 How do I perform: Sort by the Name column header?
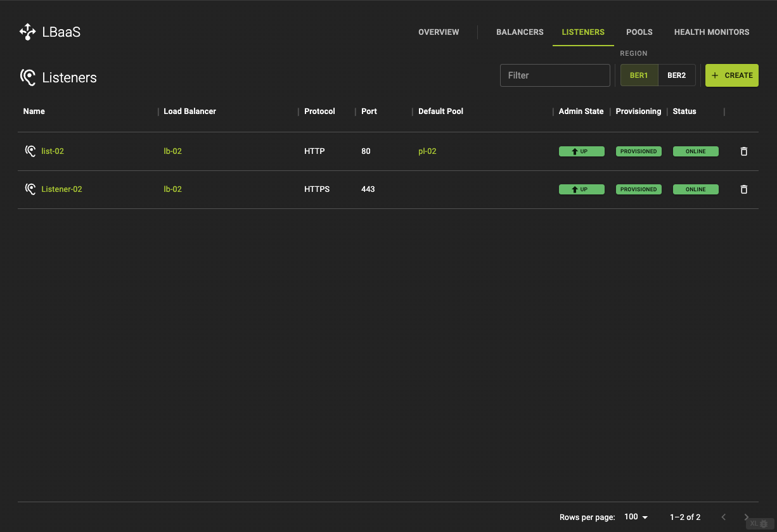[x=34, y=111]
